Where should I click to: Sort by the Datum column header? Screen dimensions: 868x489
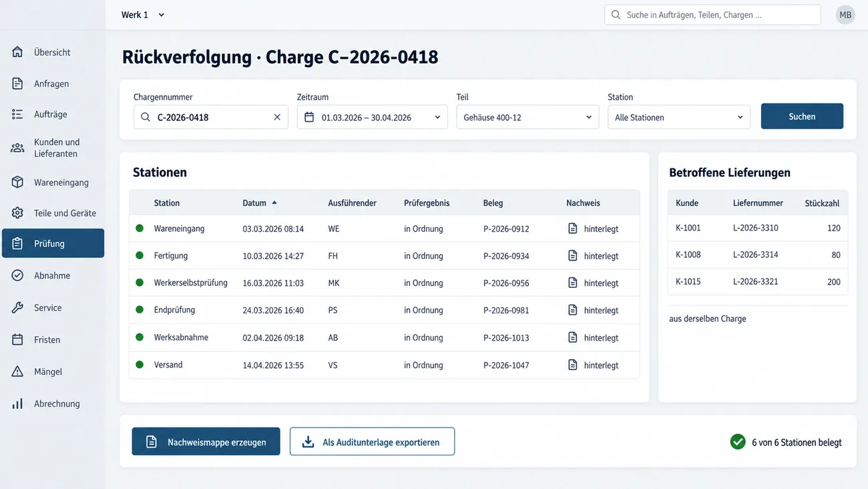[x=260, y=203]
